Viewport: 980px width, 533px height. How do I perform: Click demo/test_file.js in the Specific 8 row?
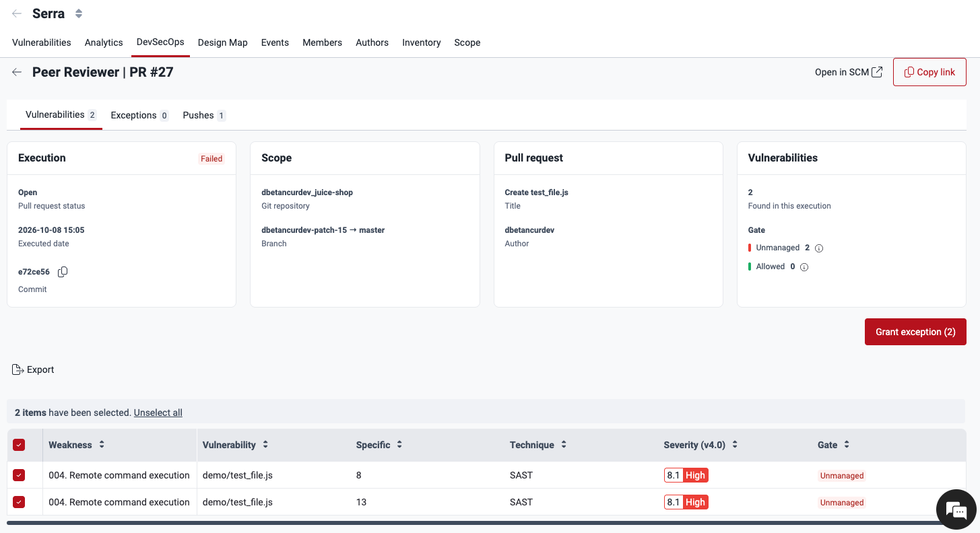click(237, 475)
